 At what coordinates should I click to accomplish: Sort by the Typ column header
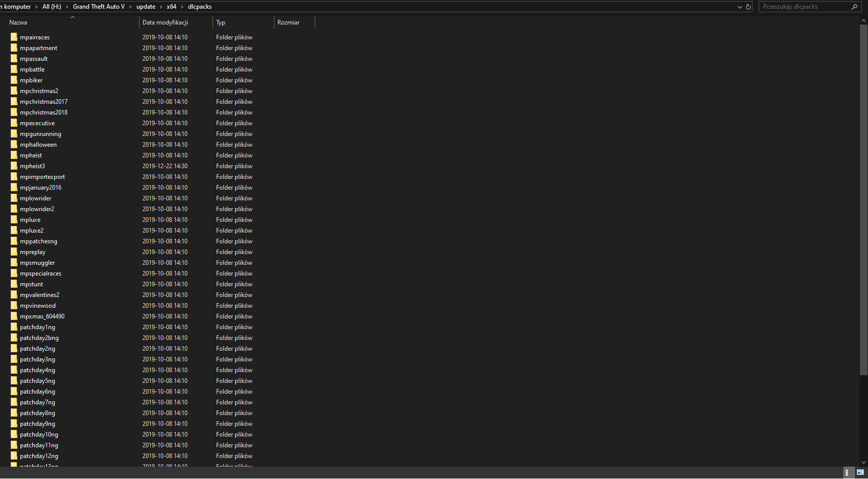tap(221, 22)
